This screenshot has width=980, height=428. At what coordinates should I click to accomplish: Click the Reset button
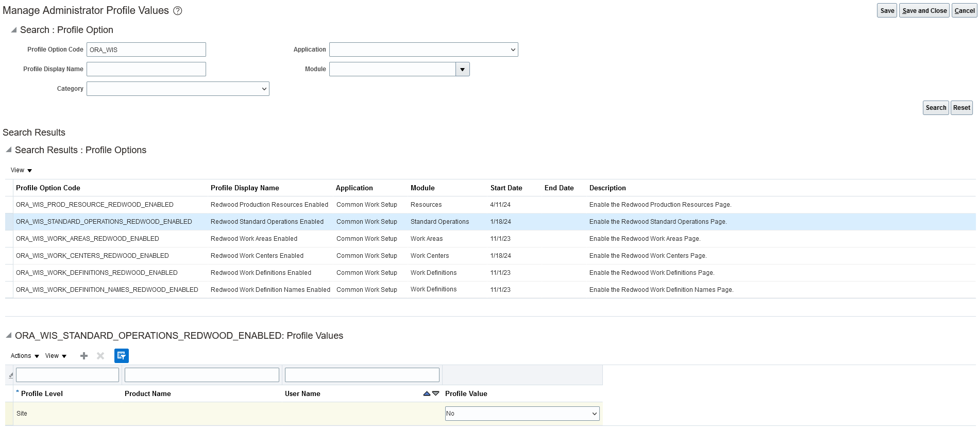coord(961,108)
